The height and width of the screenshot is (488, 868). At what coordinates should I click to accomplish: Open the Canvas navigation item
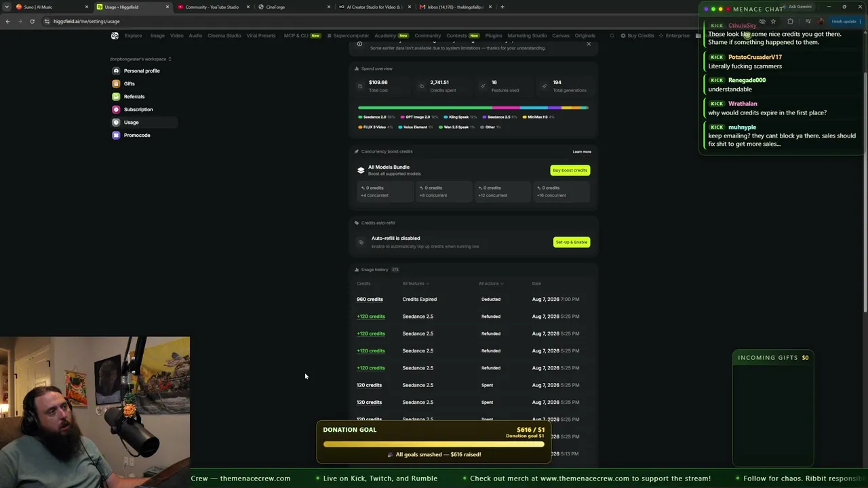coord(561,35)
